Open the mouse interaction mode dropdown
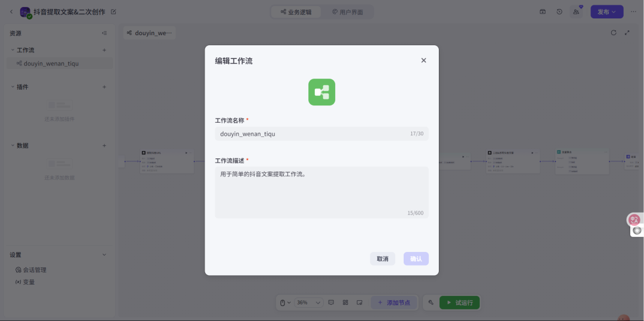This screenshot has height=321, width=644. pyautogui.click(x=285, y=303)
